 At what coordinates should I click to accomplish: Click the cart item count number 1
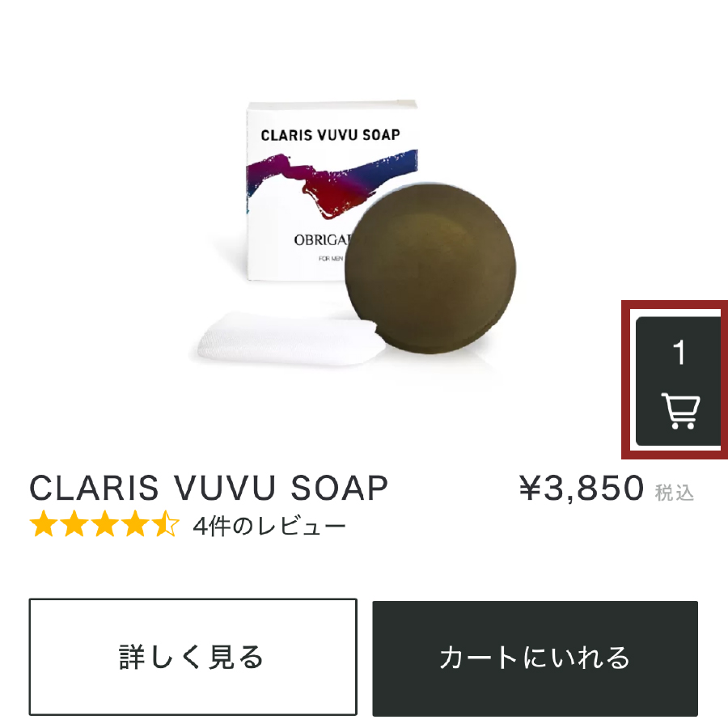(x=679, y=353)
